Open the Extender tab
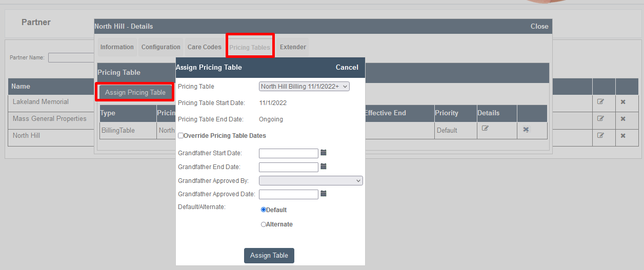The width and height of the screenshot is (644, 270). tap(293, 47)
